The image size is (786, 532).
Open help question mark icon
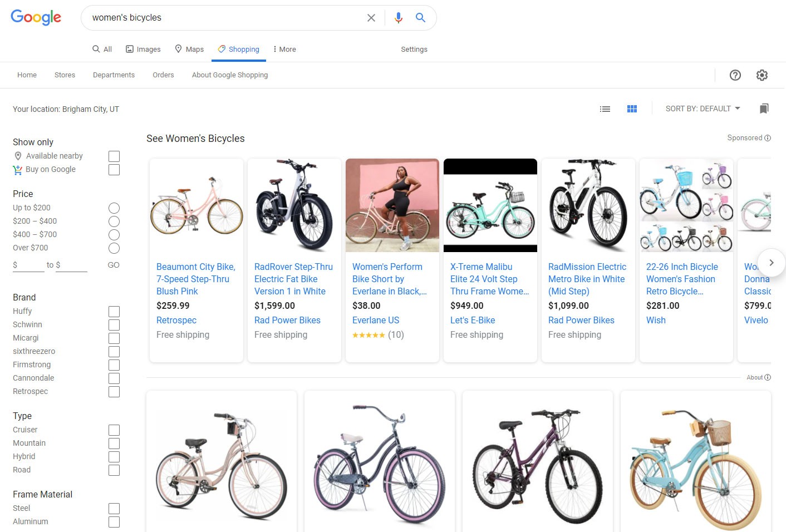point(735,75)
